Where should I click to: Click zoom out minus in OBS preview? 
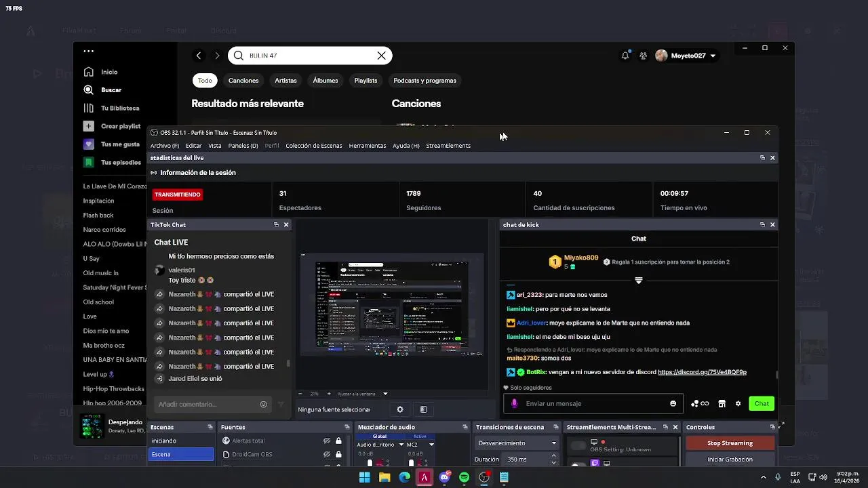(x=300, y=393)
